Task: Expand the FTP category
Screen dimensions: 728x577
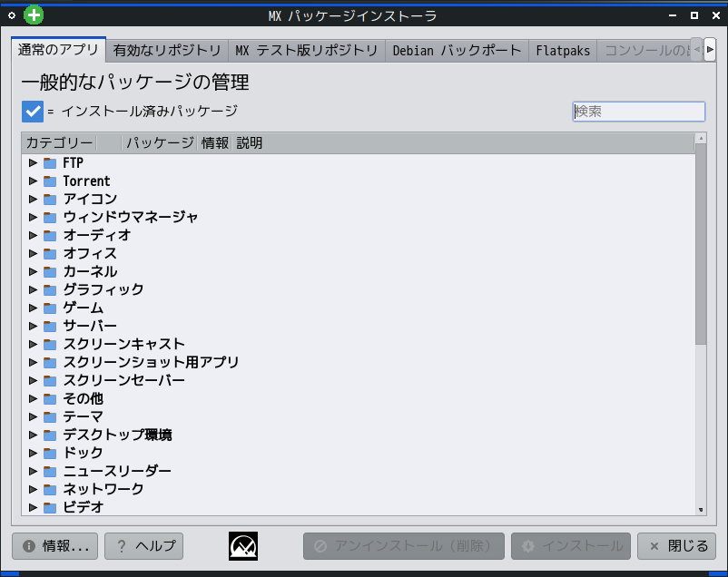Action: (33, 162)
